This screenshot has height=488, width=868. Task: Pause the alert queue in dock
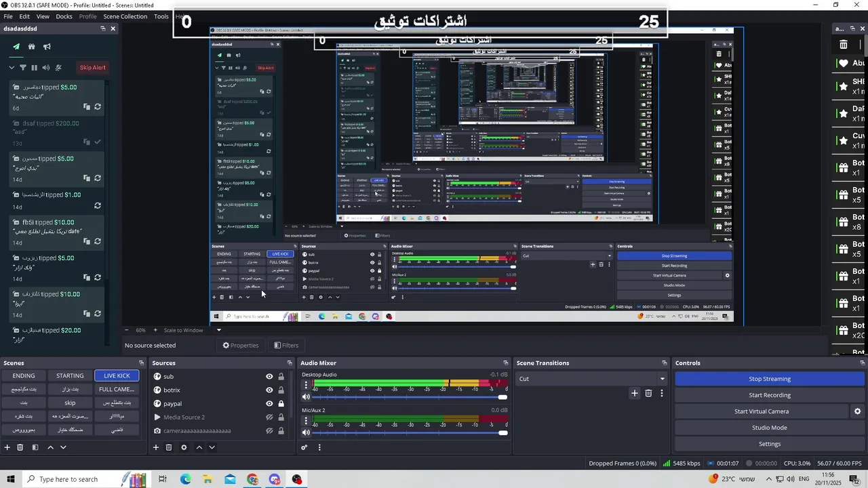point(35,67)
